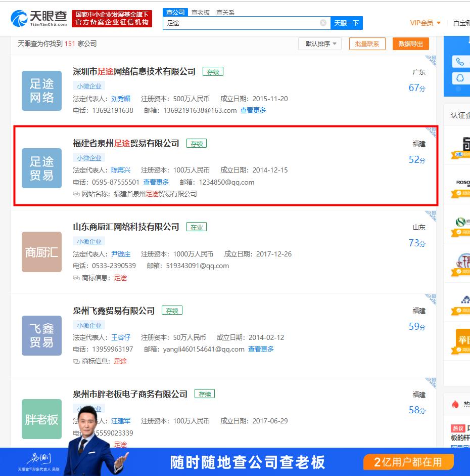Click the Tianyancha logo icon

[x=19, y=19]
